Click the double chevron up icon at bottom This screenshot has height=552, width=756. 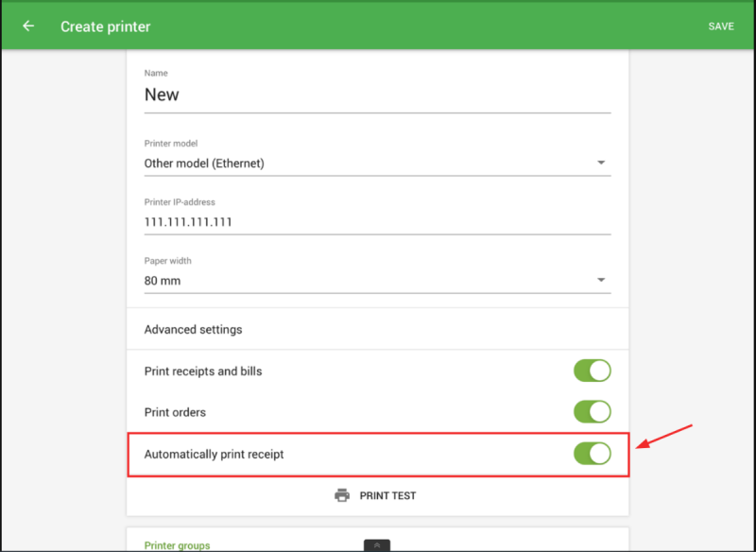tap(376, 545)
